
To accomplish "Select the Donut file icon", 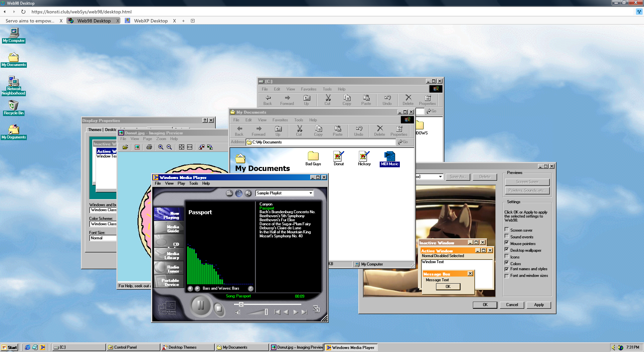I will (339, 159).
